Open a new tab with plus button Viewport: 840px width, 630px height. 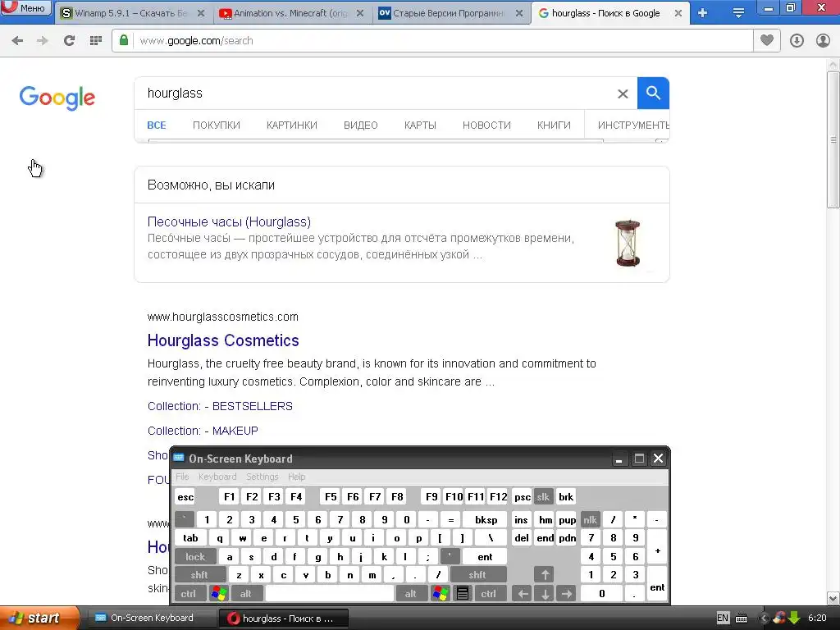point(703,13)
